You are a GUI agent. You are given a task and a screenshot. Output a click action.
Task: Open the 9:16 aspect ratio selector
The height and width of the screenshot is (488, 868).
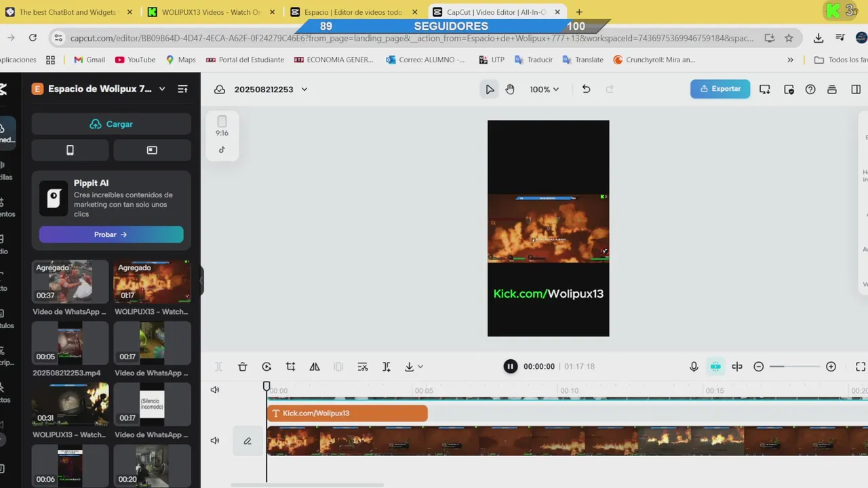tap(222, 126)
